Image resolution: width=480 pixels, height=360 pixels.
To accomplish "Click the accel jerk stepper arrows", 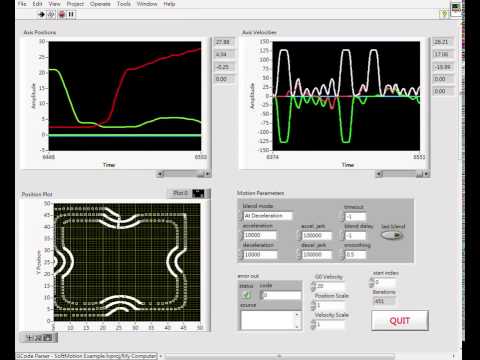I will [x=299, y=236].
